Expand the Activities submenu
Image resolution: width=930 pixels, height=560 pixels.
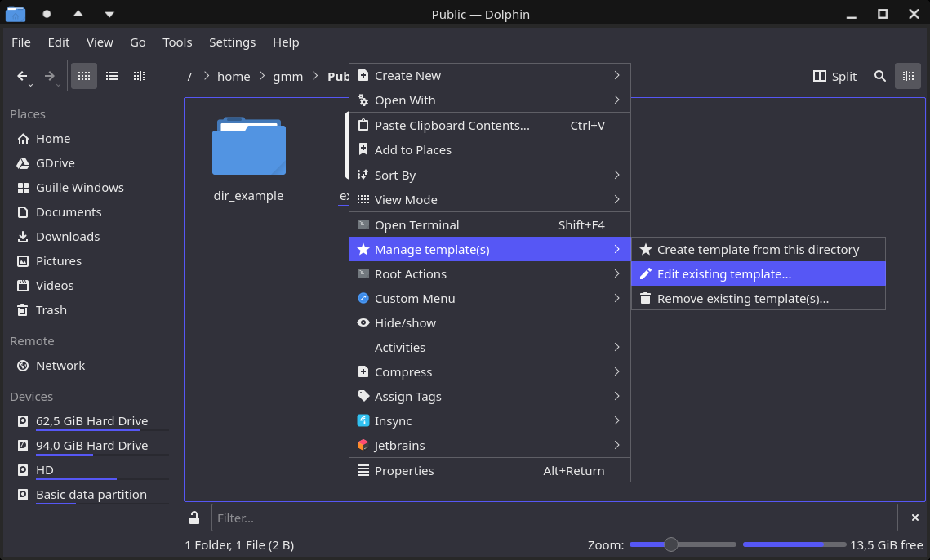(x=489, y=348)
